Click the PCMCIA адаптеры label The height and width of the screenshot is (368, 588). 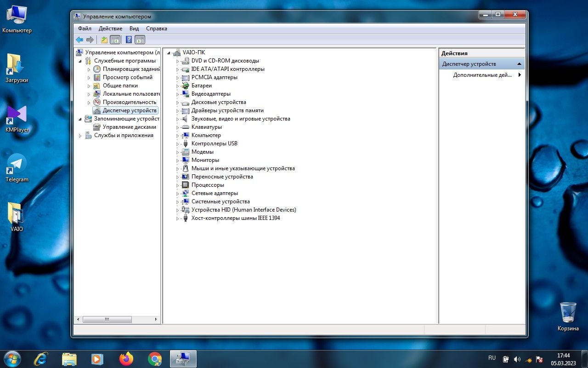(x=215, y=77)
